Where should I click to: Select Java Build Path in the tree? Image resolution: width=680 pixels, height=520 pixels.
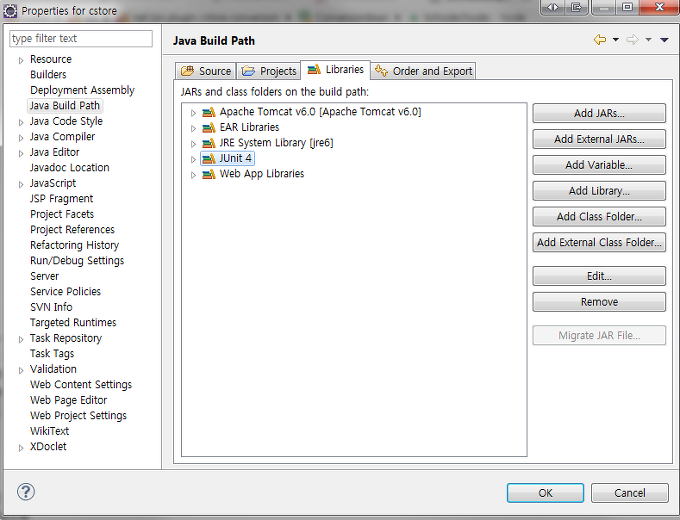65,105
